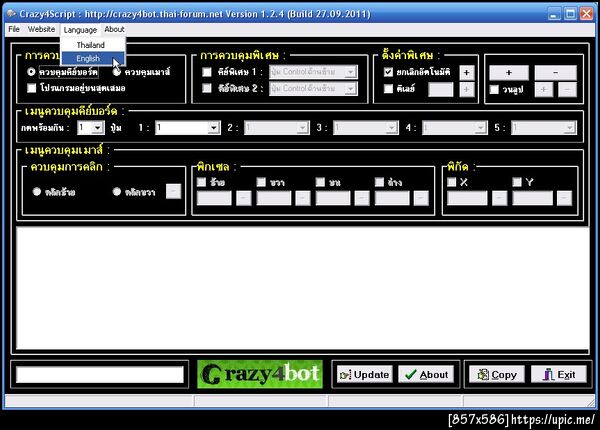Click the text field left of Crazy4bot logo

click(99, 375)
